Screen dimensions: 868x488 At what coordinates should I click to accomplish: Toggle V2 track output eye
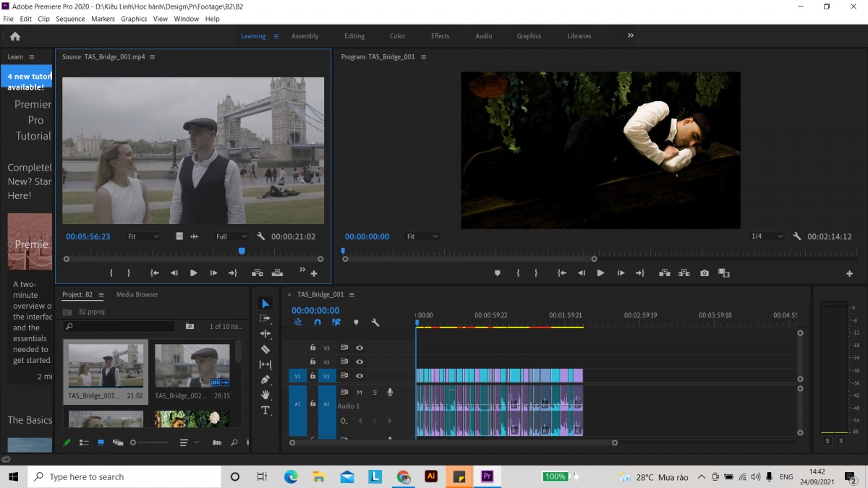(x=359, y=361)
